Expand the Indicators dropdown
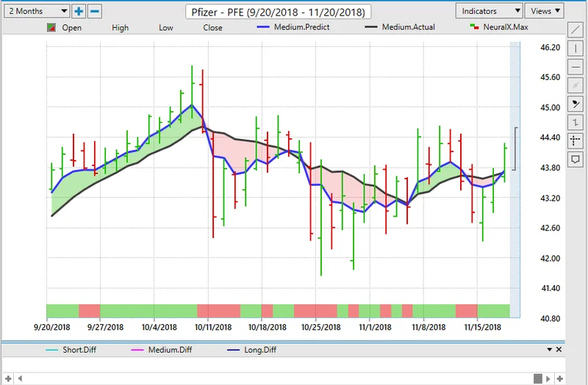Image resolution: width=588 pixels, height=385 pixels. [x=488, y=11]
